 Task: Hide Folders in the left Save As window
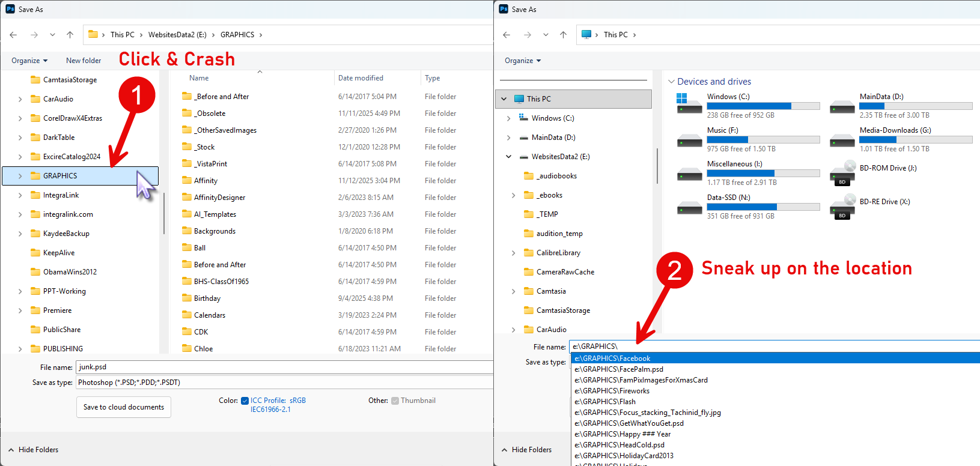tap(34, 450)
